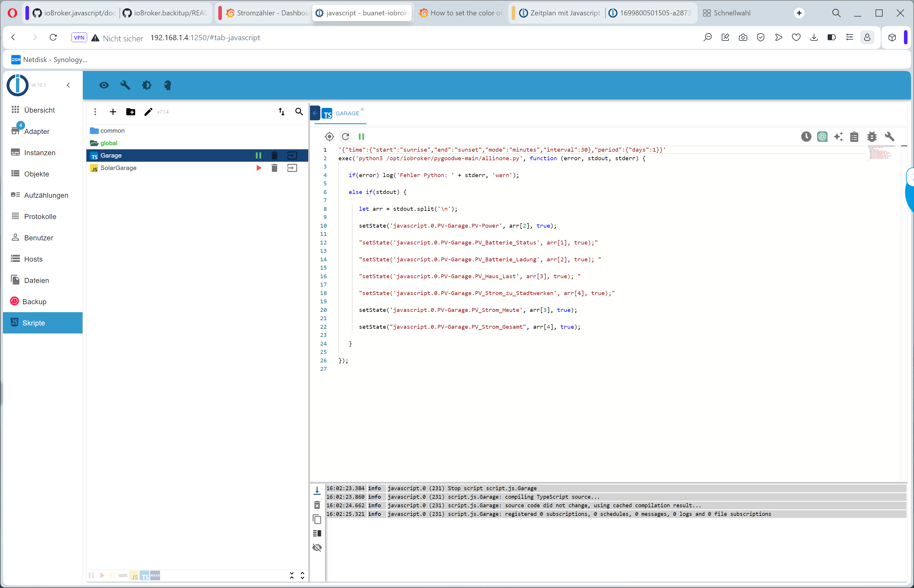914x588 pixels.
Task: Pause the running Garage script
Action: point(259,155)
